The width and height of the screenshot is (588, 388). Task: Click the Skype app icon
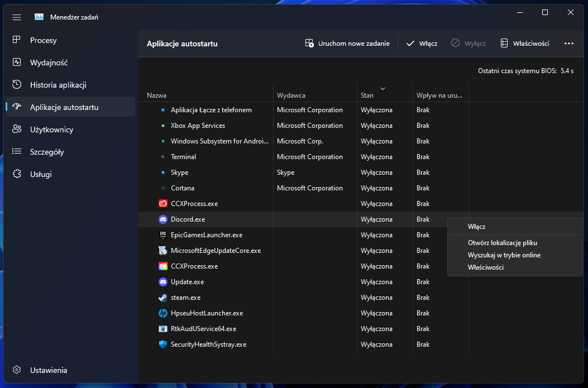click(x=162, y=173)
